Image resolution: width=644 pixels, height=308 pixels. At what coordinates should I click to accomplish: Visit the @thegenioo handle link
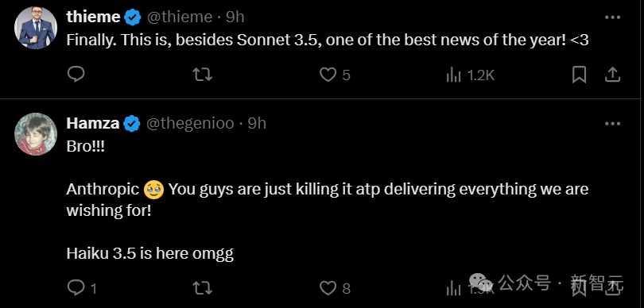point(190,123)
